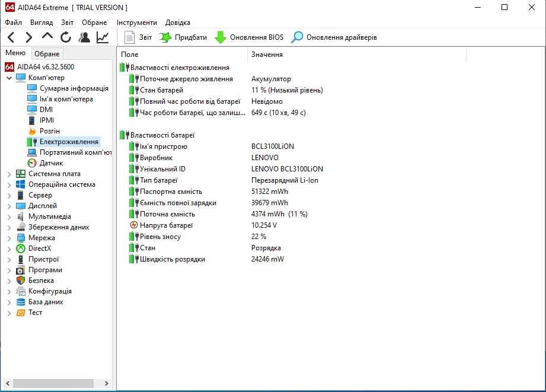Click the Комп'ютер monitor icon in tree

(x=21, y=77)
